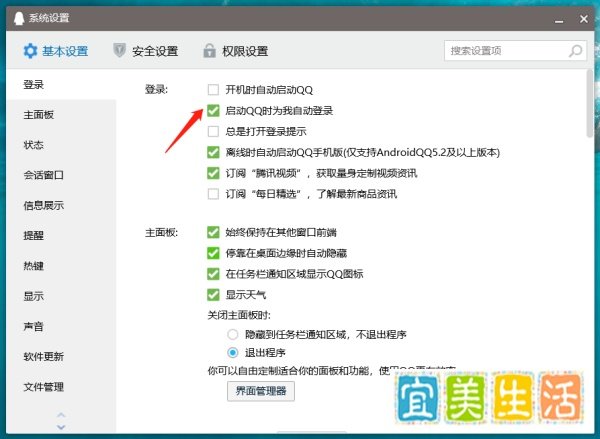This screenshot has height=439, width=600.
Task: Click the QQ penguin icon in title bar
Action: [x=19, y=18]
